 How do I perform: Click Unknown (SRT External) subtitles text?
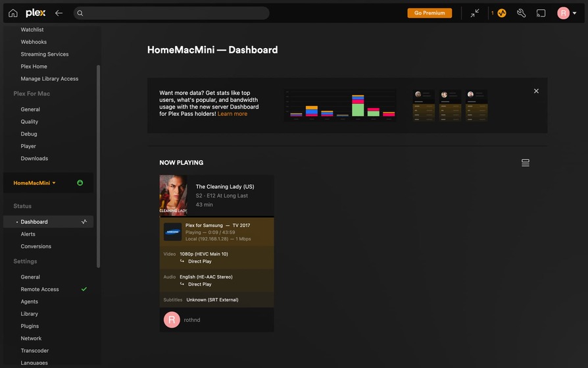click(x=212, y=300)
